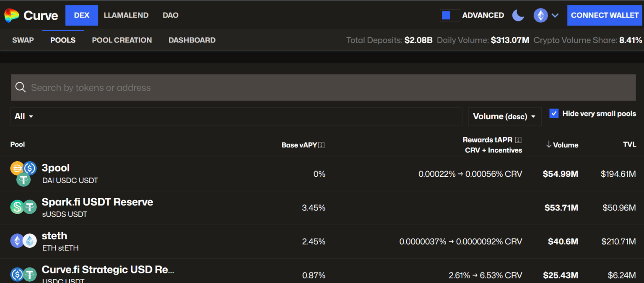Click the Curve rainbow logo
Screen dimensions: 644x283
click(12, 16)
